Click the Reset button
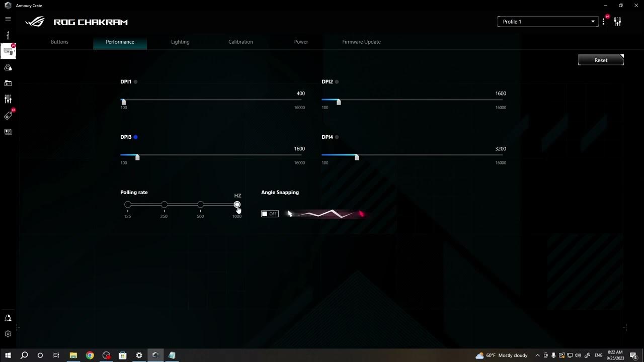 coord(601,60)
